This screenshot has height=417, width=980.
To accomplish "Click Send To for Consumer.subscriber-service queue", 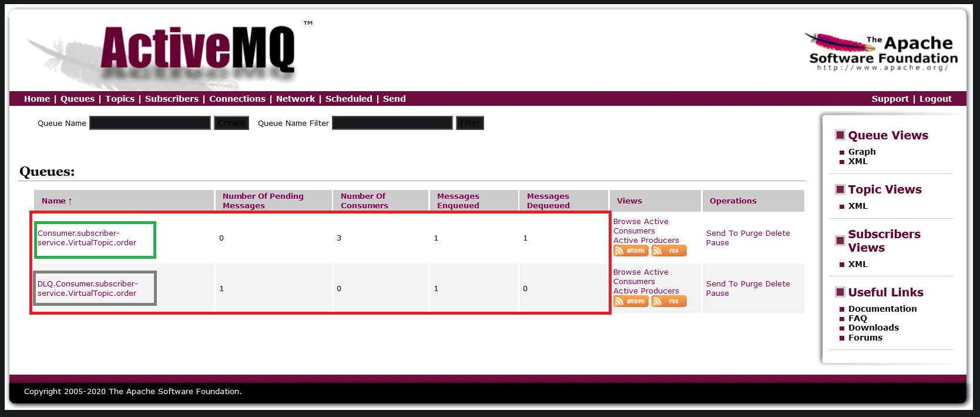I will (722, 233).
